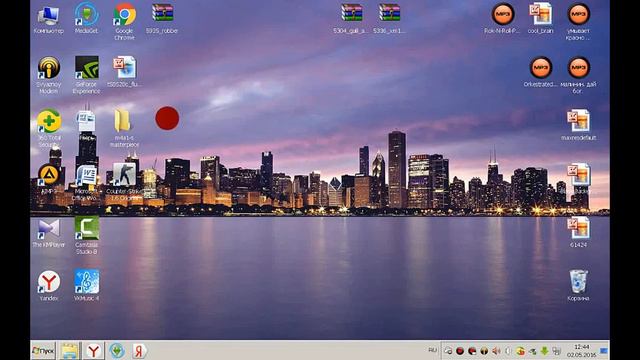Open the 360 Total Security shortcut
This screenshot has width=640, height=360.
[49, 128]
